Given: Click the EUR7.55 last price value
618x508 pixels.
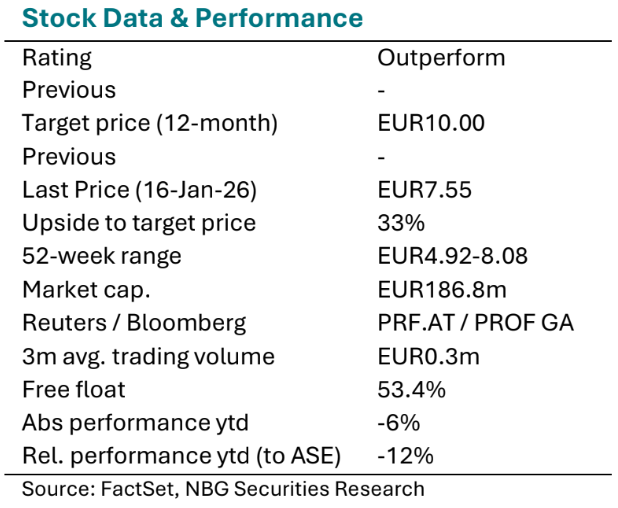Looking at the screenshot, I should coord(425,190).
